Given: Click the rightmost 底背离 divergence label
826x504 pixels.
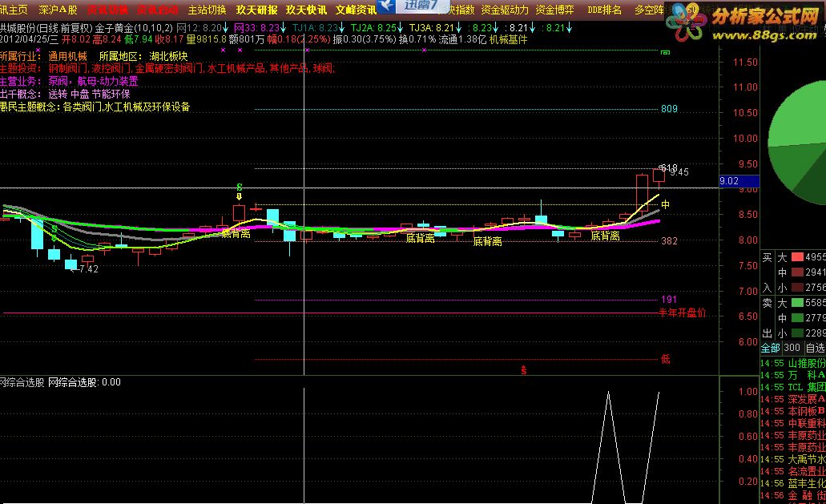Looking at the screenshot, I should pyautogui.click(x=605, y=236).
